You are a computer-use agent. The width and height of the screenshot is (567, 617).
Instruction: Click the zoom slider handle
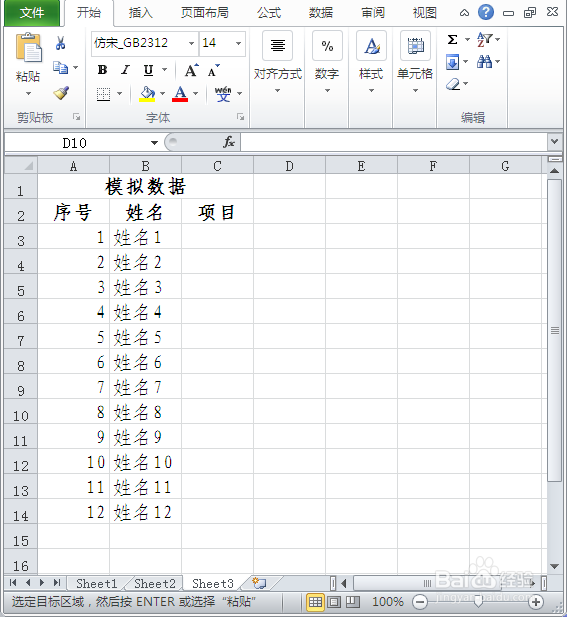(478, 601)
